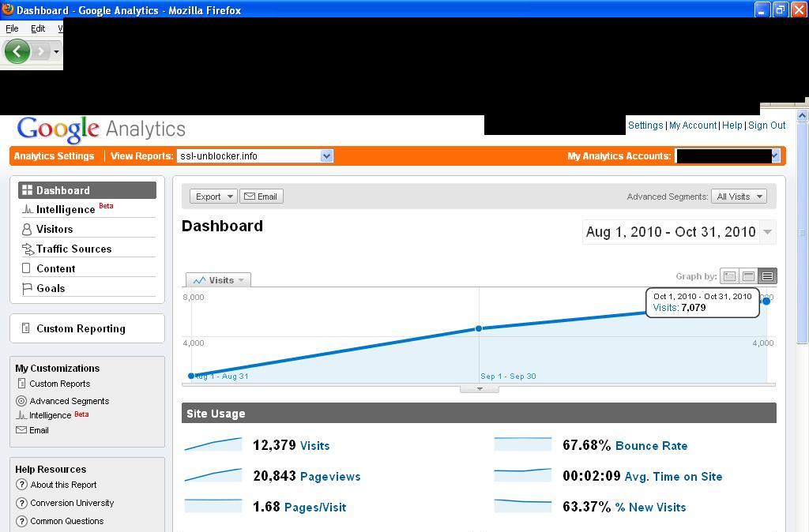This screenshot has height=532, width=809.
Task: Open the date range picker arrow
Action: click(x=767, y=232)
